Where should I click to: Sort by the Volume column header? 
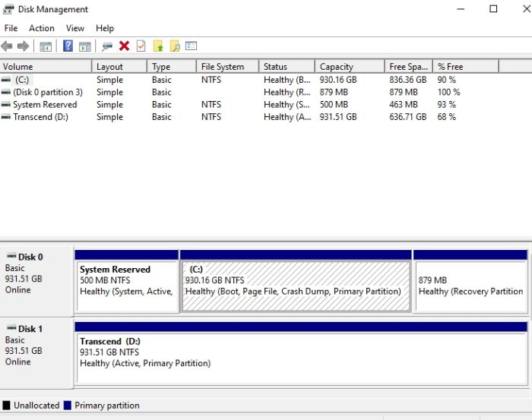(46, 66)
